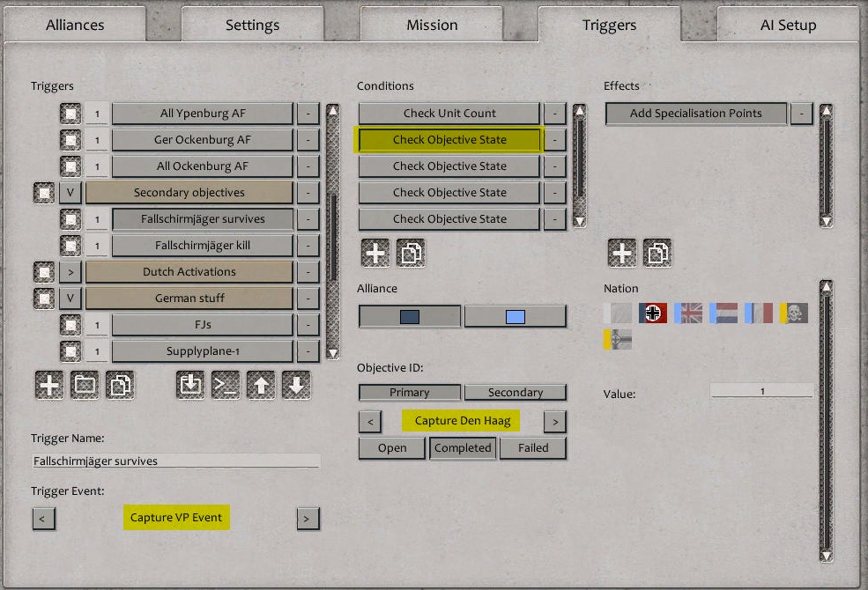The width and height of the screenshot is (868, 590).
Task: Toggle checkbox for FJs trigger
Action: tap(70, 325)
